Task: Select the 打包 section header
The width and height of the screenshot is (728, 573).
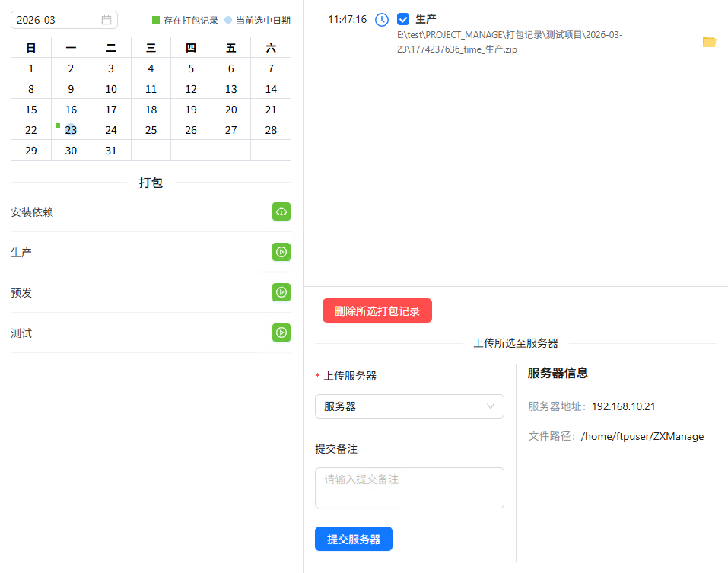Action: point(150,183)
